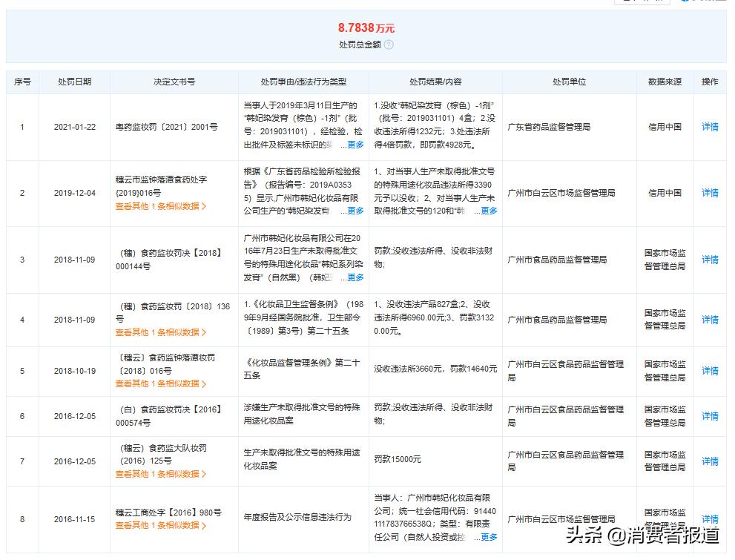Click the 处罚日期 column header
The image size is (735, 560).
click(74, 82)
